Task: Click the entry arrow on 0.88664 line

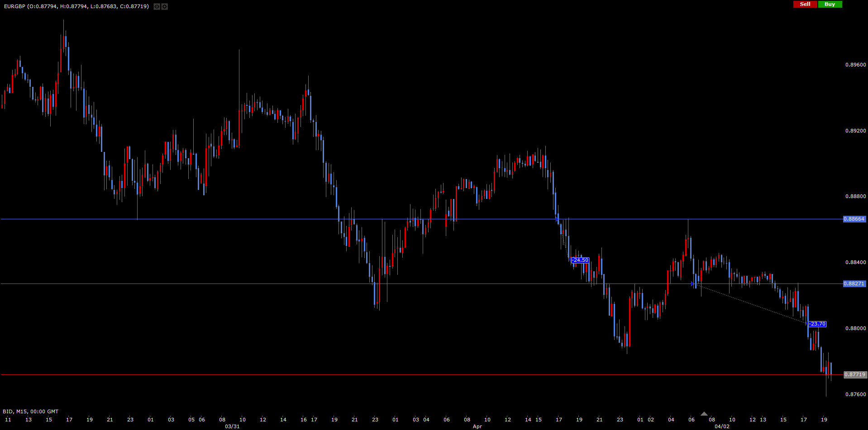Action: [557, 219]
